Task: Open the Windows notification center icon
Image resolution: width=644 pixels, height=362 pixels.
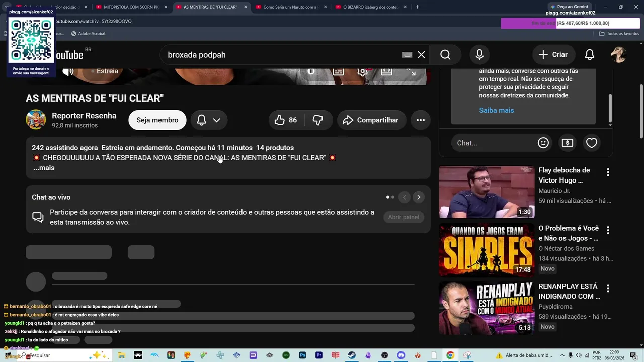Action: (633, 355)
